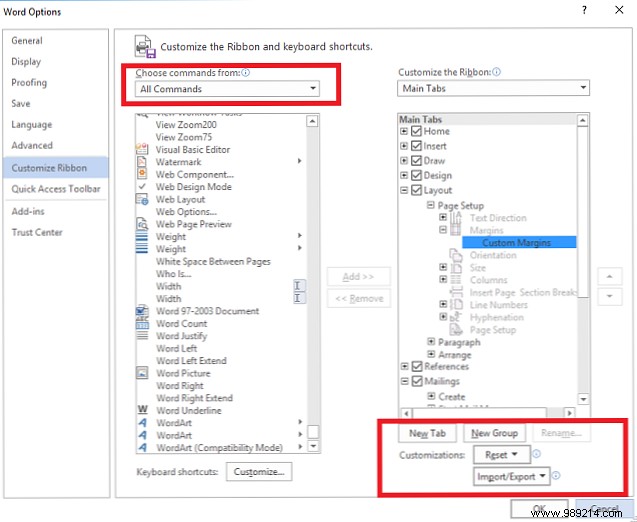Click the Web Design Mode checkmark icon
This screenshot has width=637, height=522.
coord(142,186)
